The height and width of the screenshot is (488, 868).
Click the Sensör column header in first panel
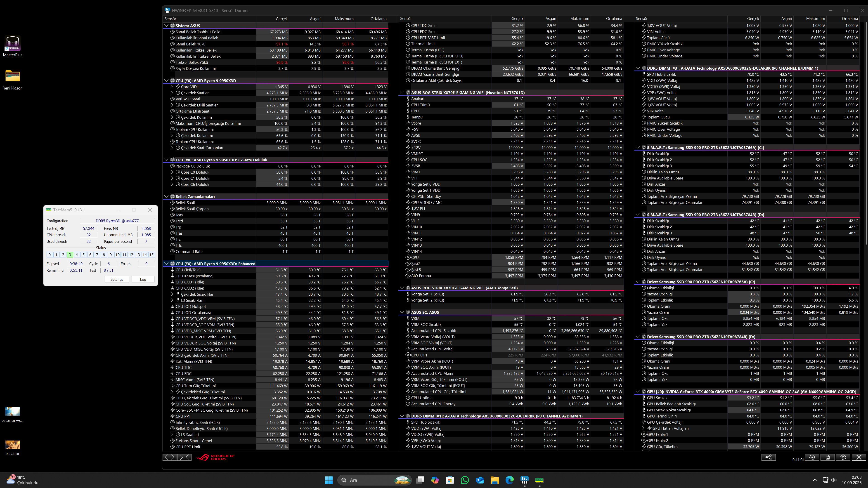tap(209, 19)
